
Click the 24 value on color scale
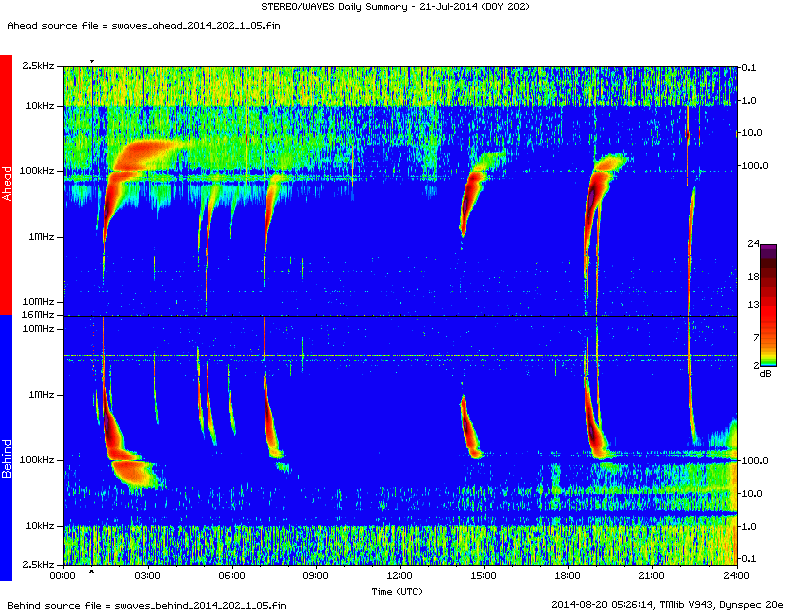coord(753,244)
